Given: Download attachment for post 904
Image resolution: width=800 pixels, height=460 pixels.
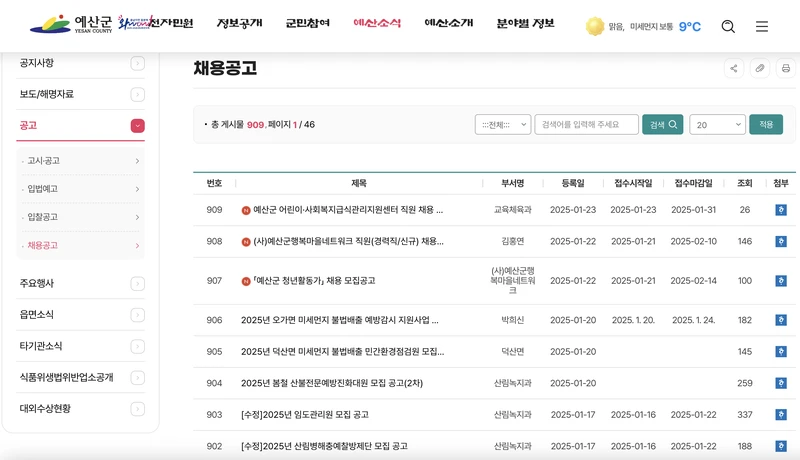Looking at the screenshot, I should coord(781,383).
